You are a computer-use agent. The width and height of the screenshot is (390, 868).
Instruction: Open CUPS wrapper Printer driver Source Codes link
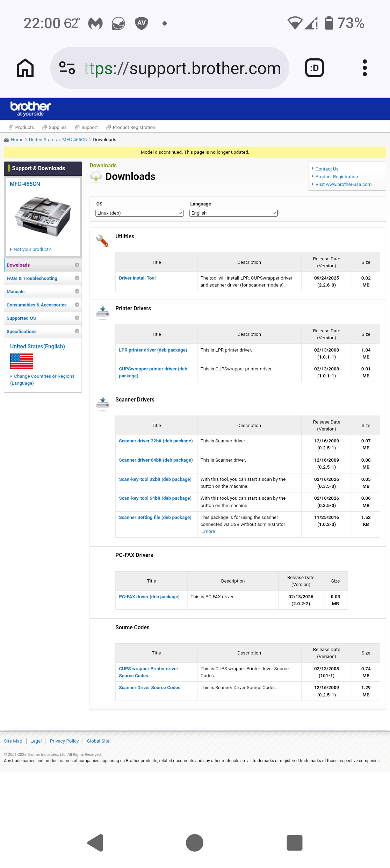[149, 672]
